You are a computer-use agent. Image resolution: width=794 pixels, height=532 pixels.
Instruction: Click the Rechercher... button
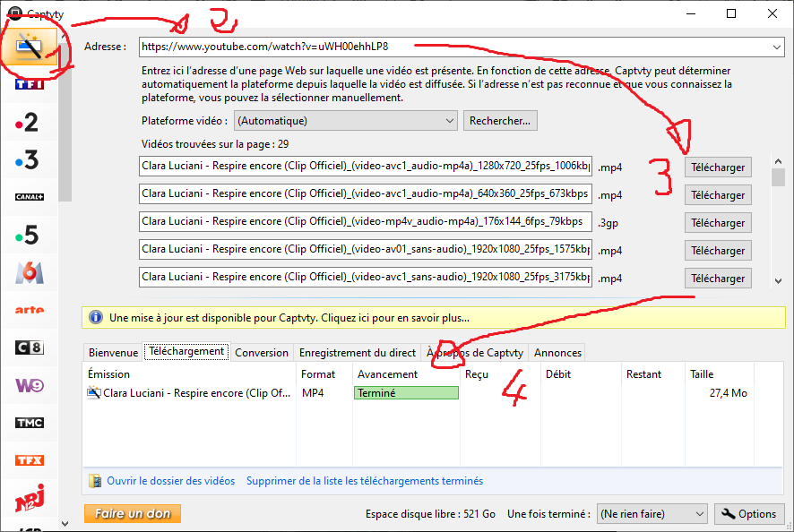[500, 121]
